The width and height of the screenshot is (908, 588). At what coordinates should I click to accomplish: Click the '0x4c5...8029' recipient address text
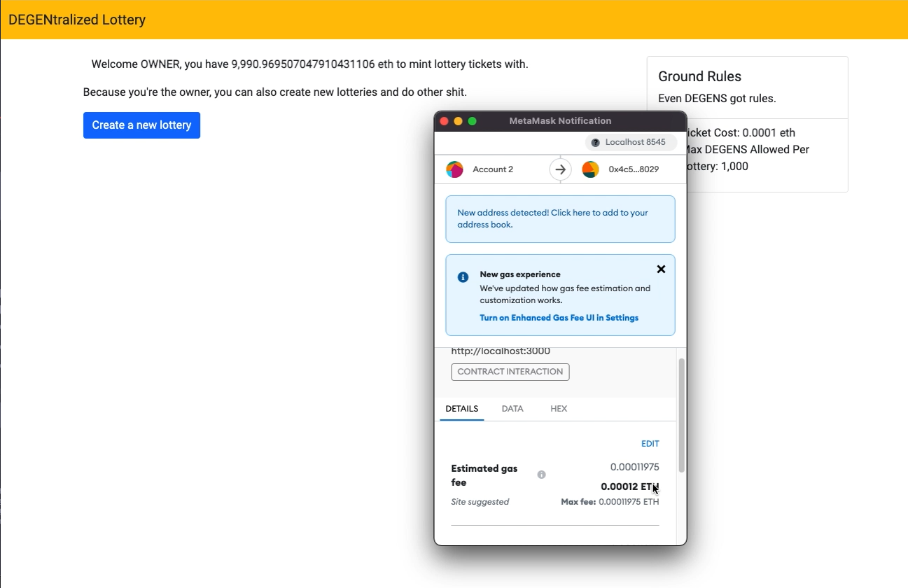(634, 169)
